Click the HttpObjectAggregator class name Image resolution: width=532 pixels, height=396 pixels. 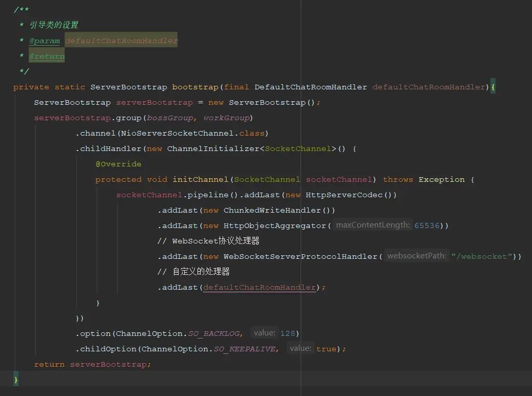(274, 225)
